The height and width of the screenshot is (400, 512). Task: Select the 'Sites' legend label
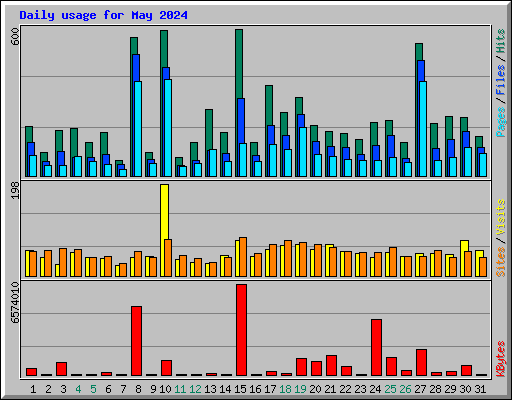tap(501, 262)
